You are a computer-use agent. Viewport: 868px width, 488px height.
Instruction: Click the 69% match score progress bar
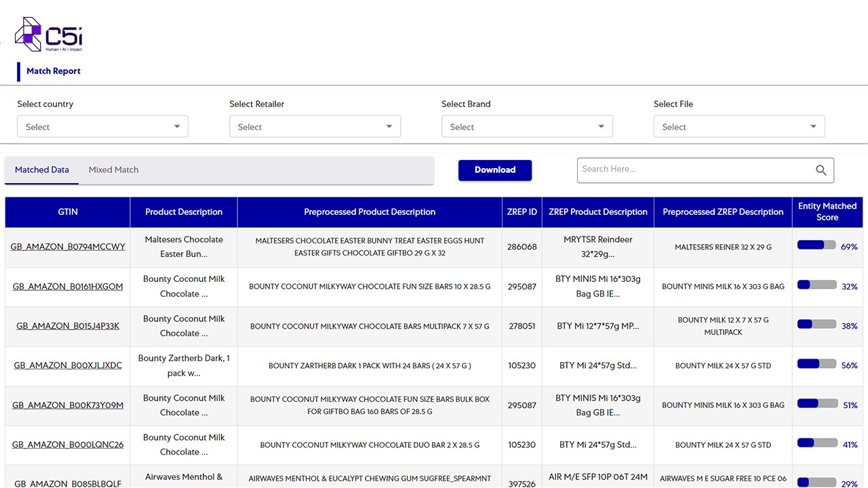click(x=816, y=245)
